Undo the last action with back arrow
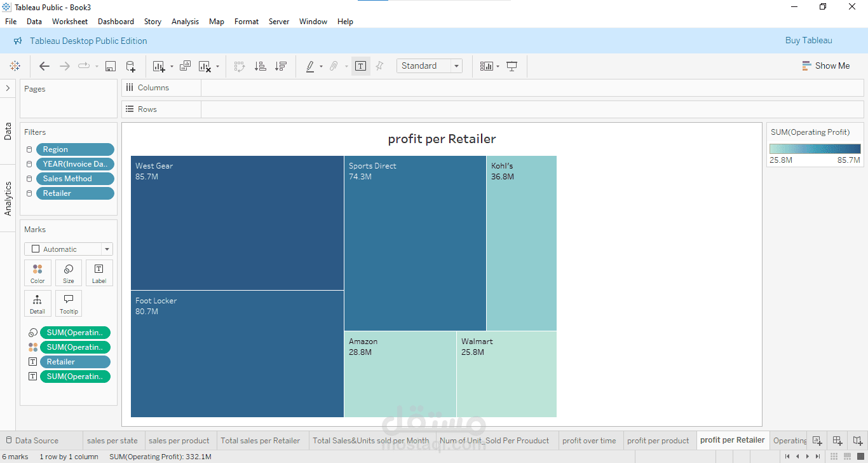Image resolution: width=868 pixels, height=463 pixels. [x=44, y=66]
